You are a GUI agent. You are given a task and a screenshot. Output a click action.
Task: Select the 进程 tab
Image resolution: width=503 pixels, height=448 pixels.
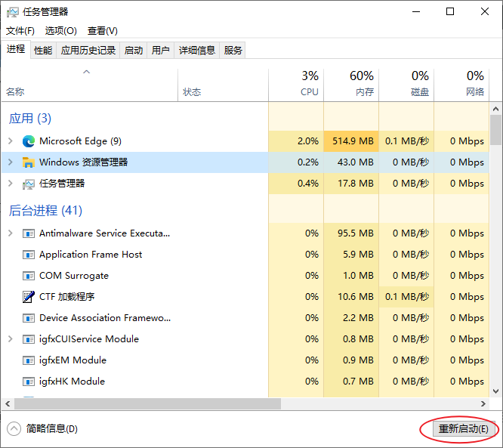click(x=16, y=49)
